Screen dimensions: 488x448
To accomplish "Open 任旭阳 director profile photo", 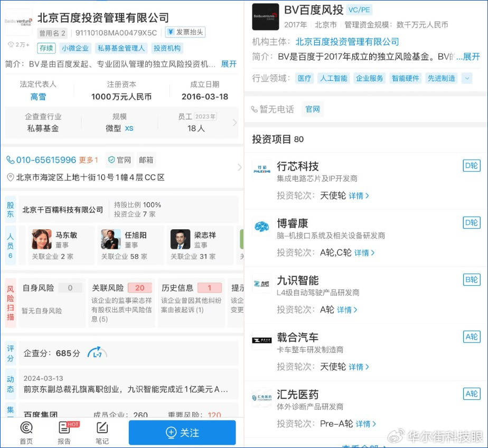I will click(111, 239).
